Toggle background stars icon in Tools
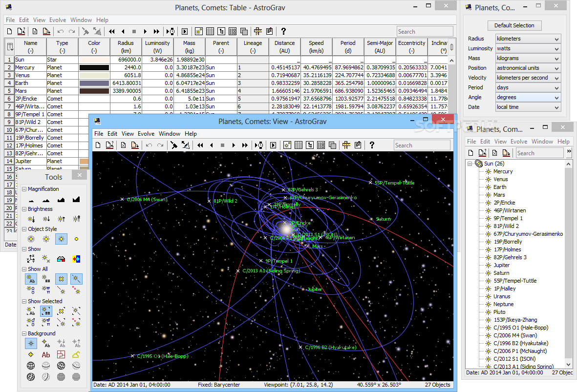This screenshot has width=577, height=392. click(x=31, y=344)
